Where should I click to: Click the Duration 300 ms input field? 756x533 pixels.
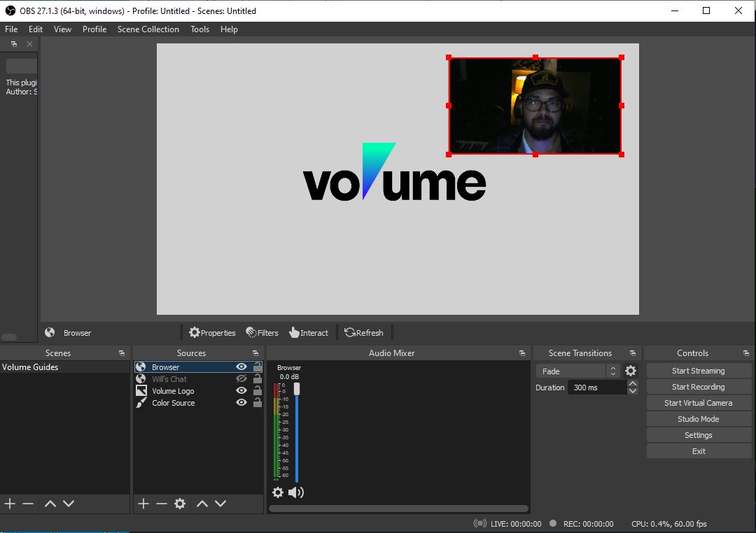(597, 388)
